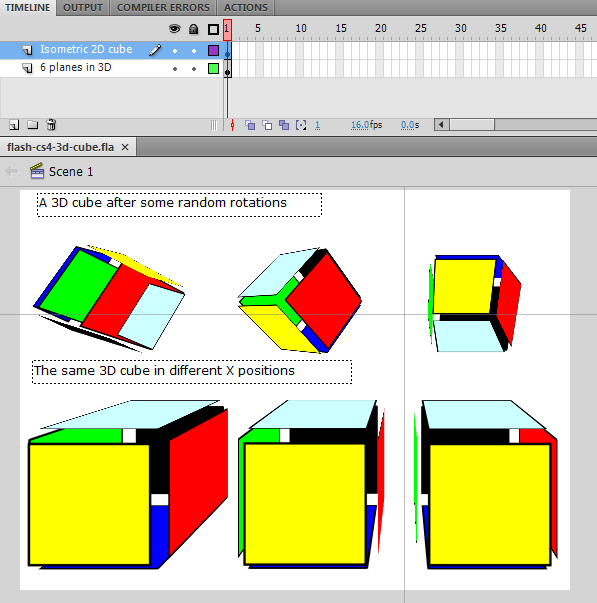Hide the Isometric 2D cube layer

pyautogui.click(x=175, y=50)
